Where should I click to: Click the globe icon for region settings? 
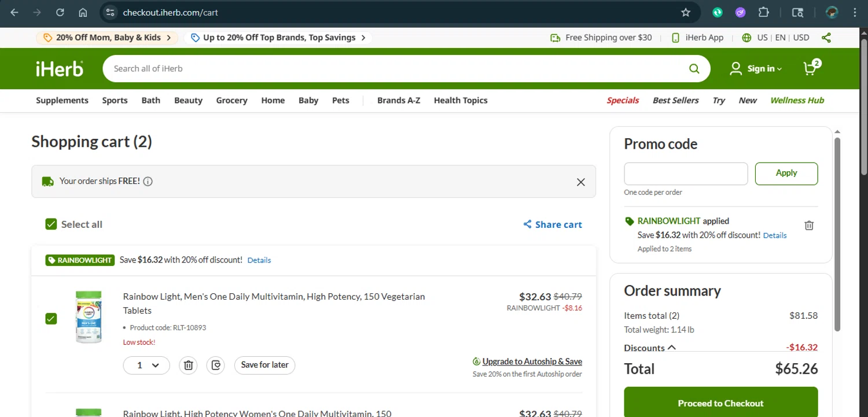746,38
